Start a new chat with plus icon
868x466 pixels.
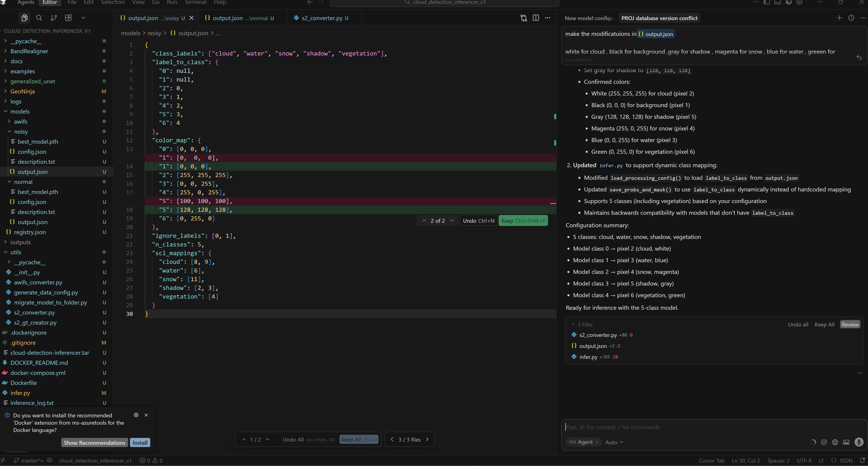pyautogui.click(x=839, y=18)
